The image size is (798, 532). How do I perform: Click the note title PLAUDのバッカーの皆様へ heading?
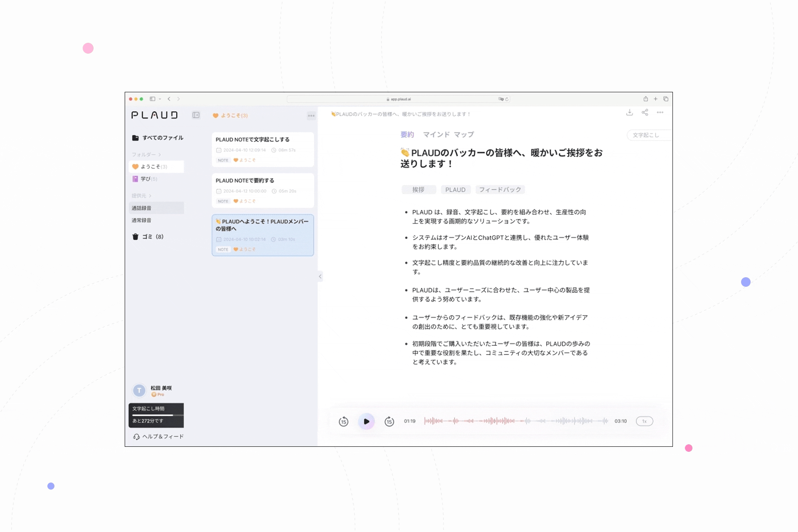[502, 158]
